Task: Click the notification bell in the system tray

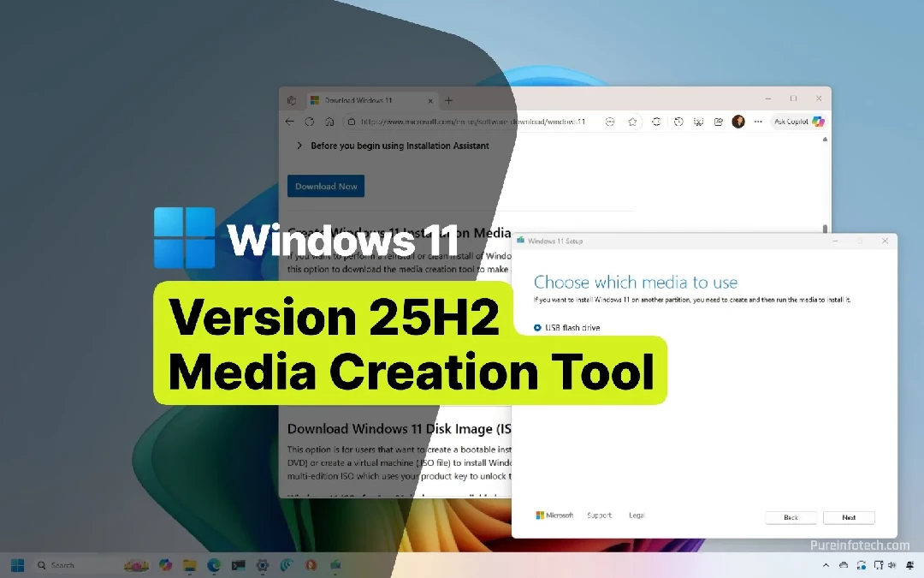Action: (909, 565)
